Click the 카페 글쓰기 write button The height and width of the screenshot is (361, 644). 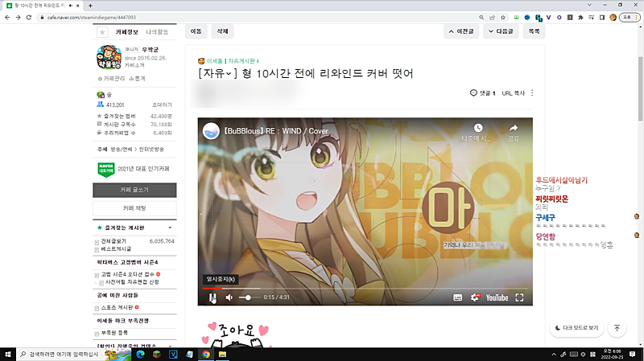(134, 190)
